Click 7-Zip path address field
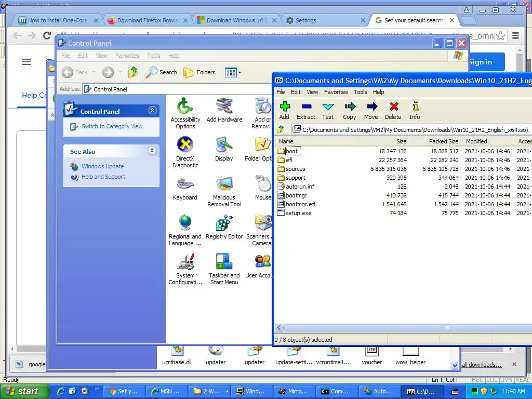Screen dimensions: 532x399 coord(410,129)
